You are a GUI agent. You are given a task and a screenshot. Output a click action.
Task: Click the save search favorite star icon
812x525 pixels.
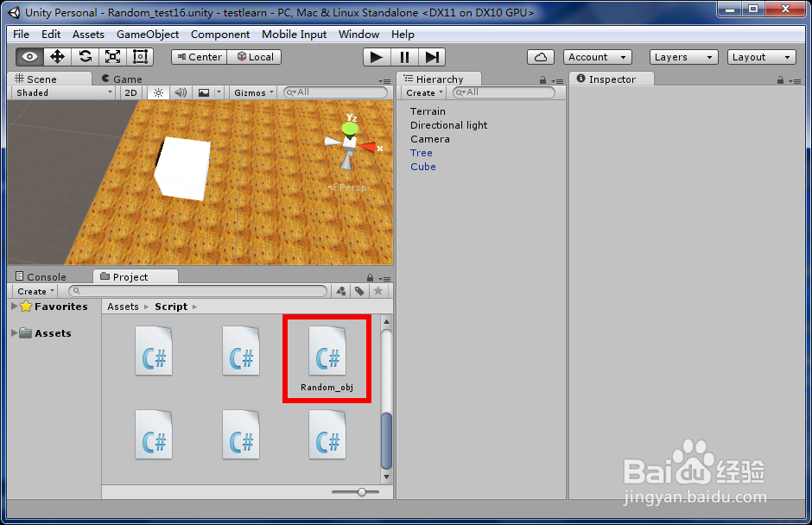coord(378,292)
